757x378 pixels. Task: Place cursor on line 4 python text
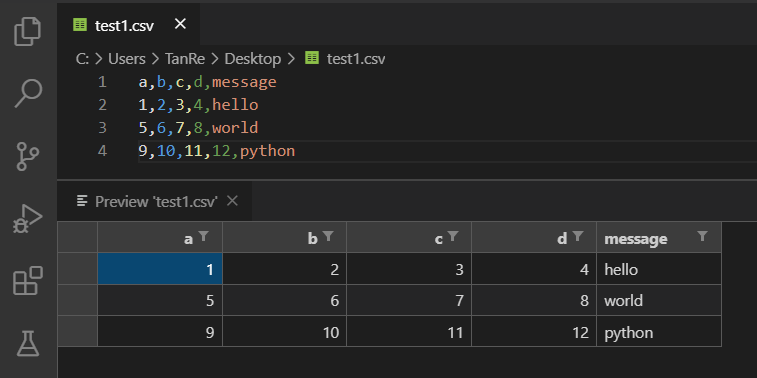click(267, 151)
